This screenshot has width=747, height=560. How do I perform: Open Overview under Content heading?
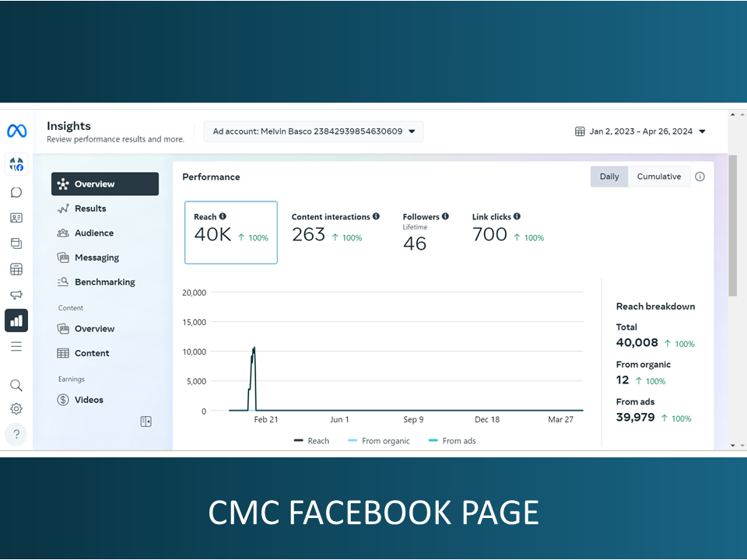click(105, 328)
